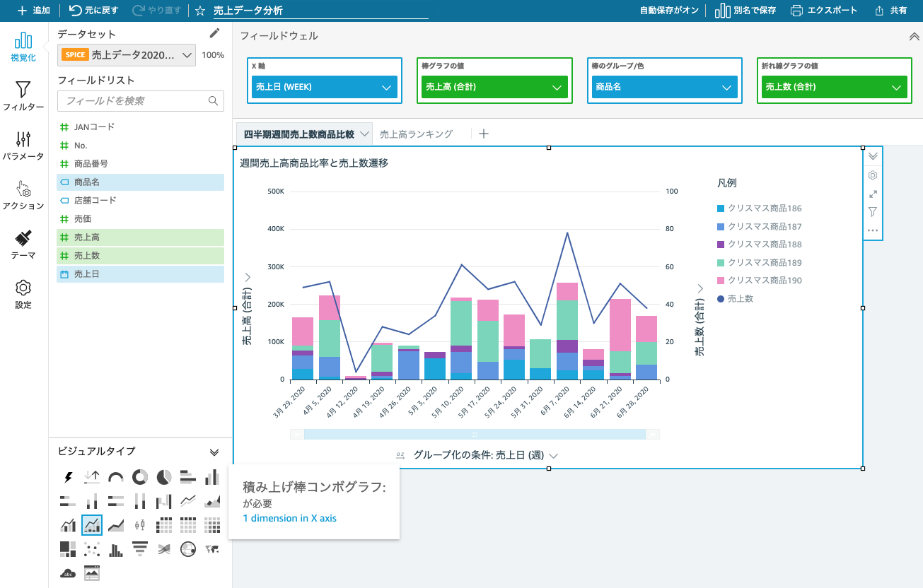Select the funnel chart visual type
Viewport: 923px width, 588px height.
140,549
